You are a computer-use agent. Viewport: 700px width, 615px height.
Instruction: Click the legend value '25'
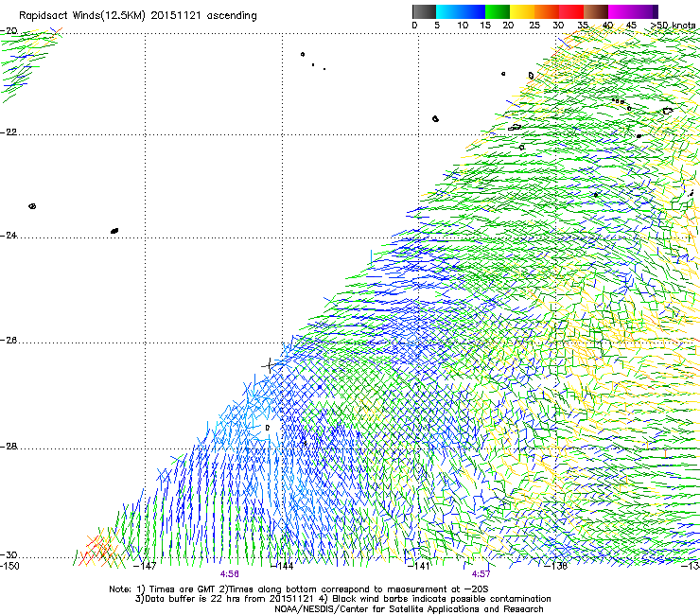pyautogui.click(x=534, y=26)
